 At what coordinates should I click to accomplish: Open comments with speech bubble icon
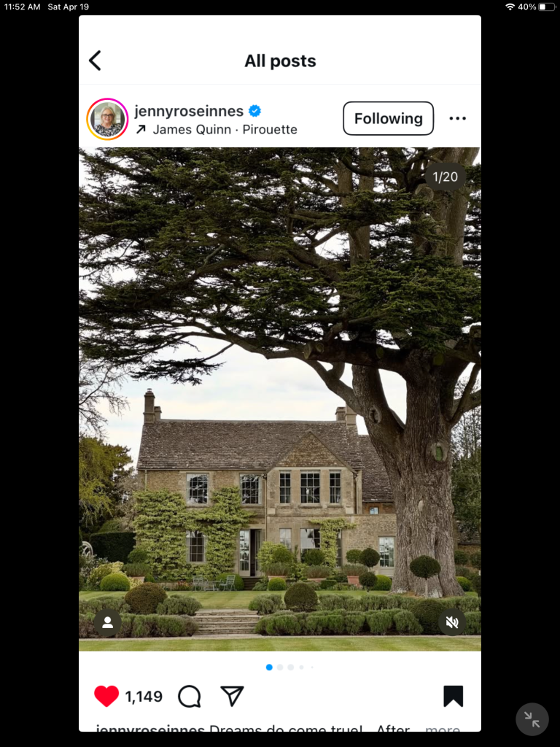(190, 697)
